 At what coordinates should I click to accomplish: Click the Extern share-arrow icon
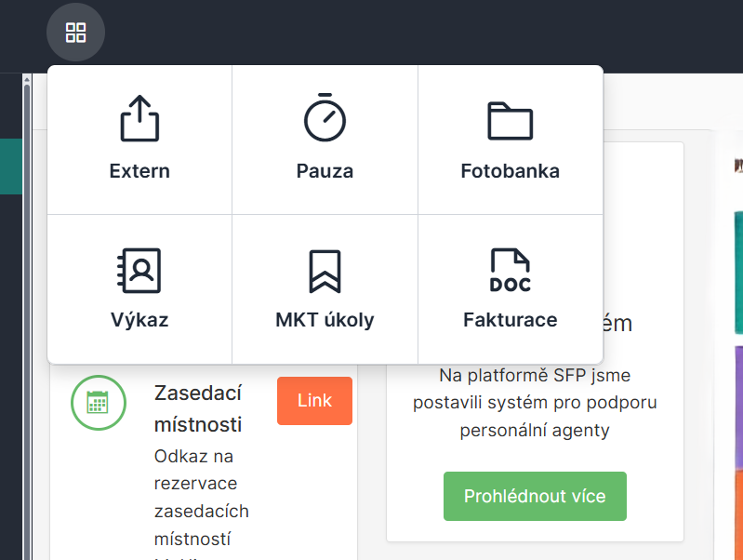[x=139, y=118]
